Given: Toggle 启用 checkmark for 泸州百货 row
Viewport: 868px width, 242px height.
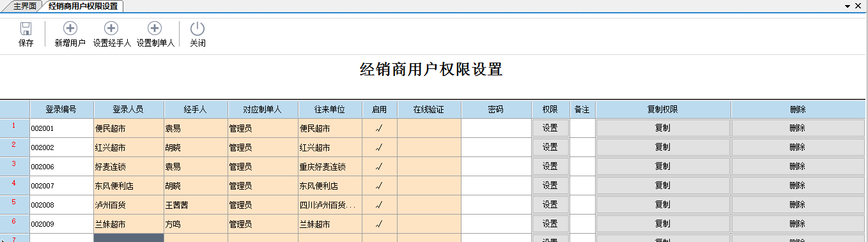Looking at the screenshot, I should pyautogui.click(x=380, y=205).
